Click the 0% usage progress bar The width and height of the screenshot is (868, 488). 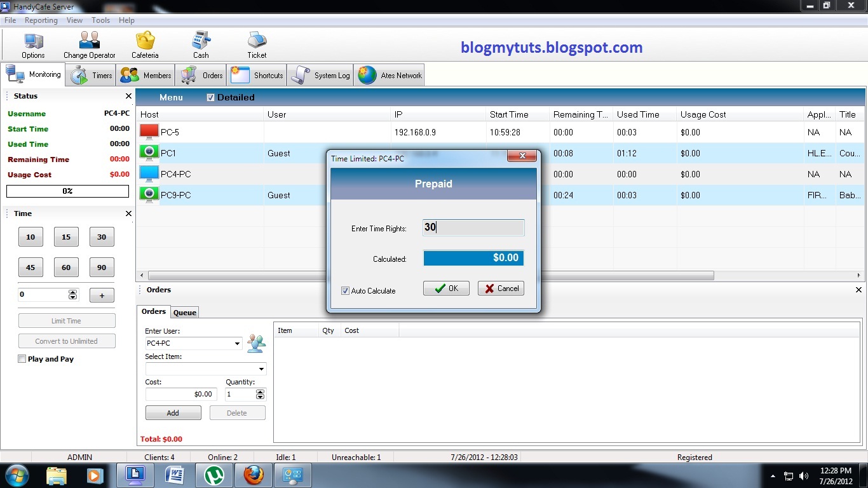tap(67, 191)
